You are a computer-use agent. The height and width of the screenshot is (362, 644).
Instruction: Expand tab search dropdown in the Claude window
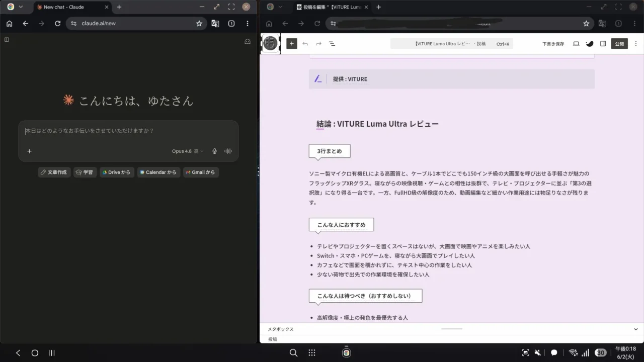(x=21, y=7)
